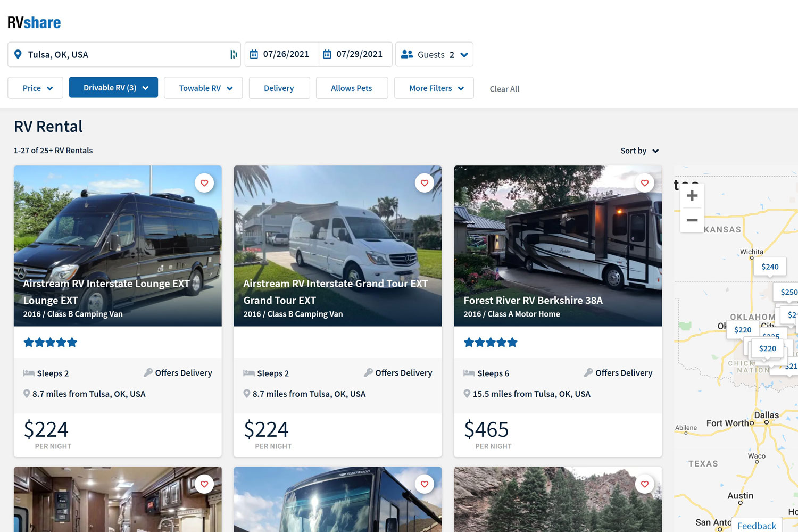Open the pine trees photo thumbnail
The width and height of the screenshot is (798, 532).
tap(558, 500)
